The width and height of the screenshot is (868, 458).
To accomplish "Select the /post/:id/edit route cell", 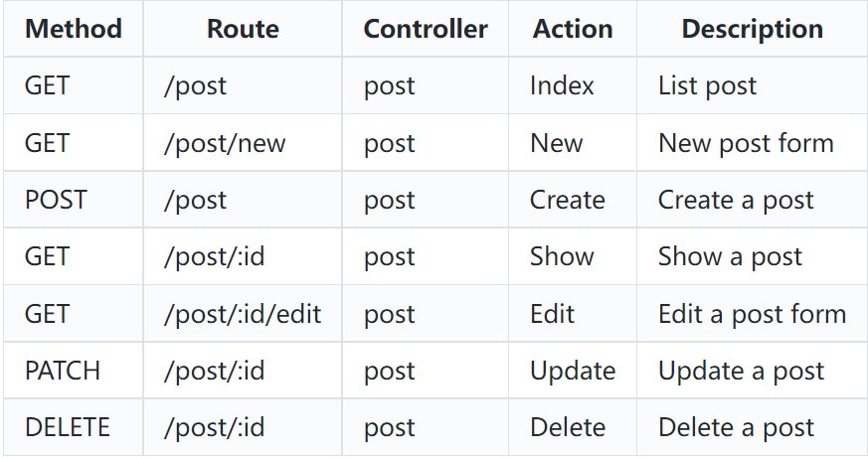I will [x=243, y=314].
